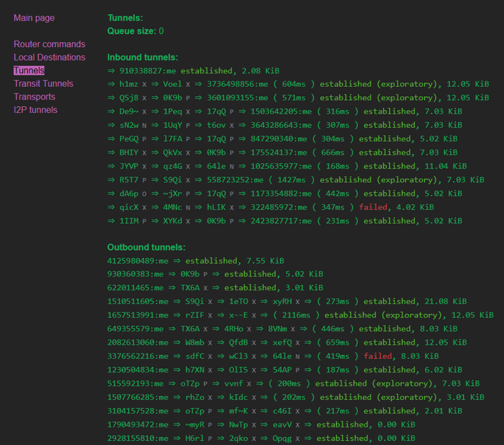Open I2P tunnels page
Viewport: 504px width, 445px height.
pyautogui.click(x=36, y=110)
